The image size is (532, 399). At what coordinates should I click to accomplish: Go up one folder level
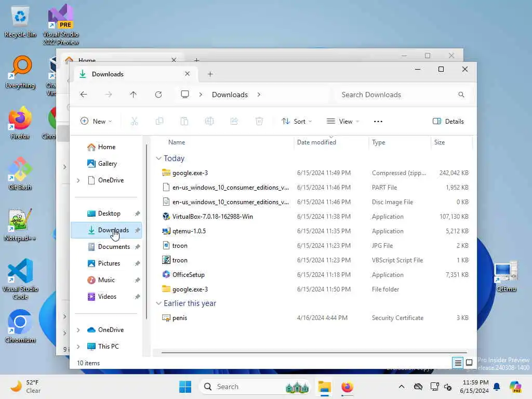click(x=134, y=95)
